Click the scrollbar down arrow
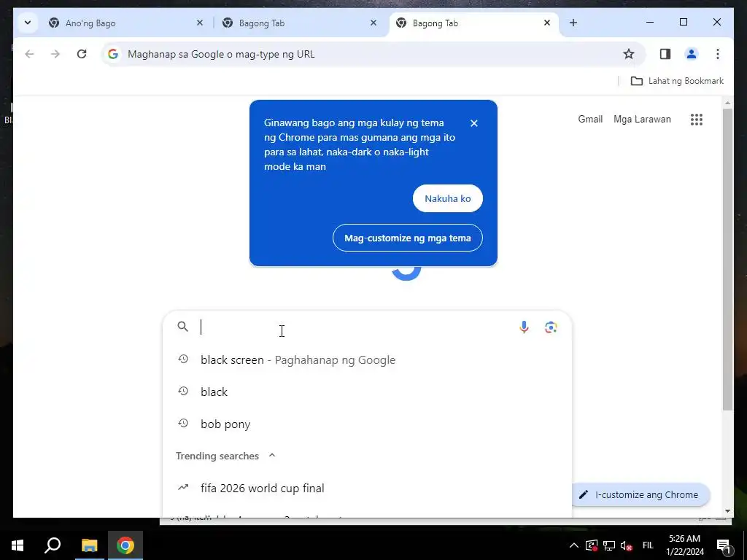 tap(727, 511)
